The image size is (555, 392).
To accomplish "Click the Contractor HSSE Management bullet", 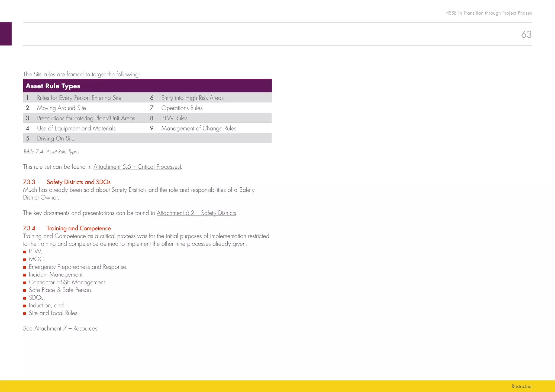I will click(x=67, y=282).
